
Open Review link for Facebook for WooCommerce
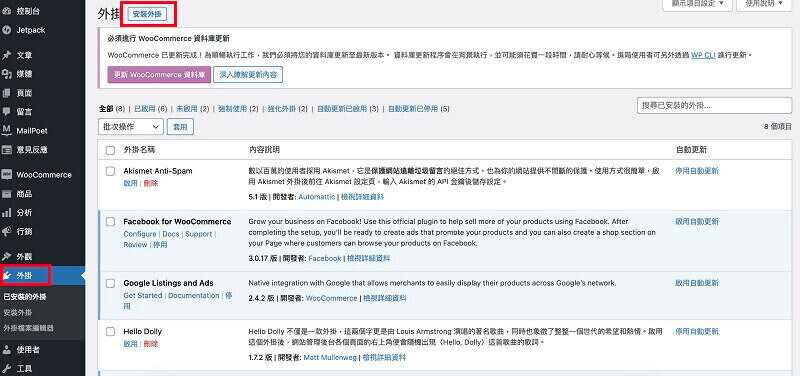[135, 245]
